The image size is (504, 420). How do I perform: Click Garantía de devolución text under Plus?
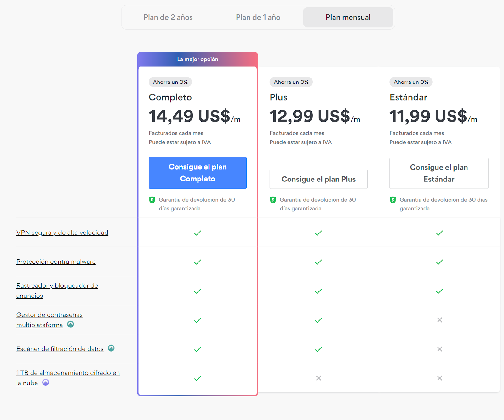click(x=318, y=204)
